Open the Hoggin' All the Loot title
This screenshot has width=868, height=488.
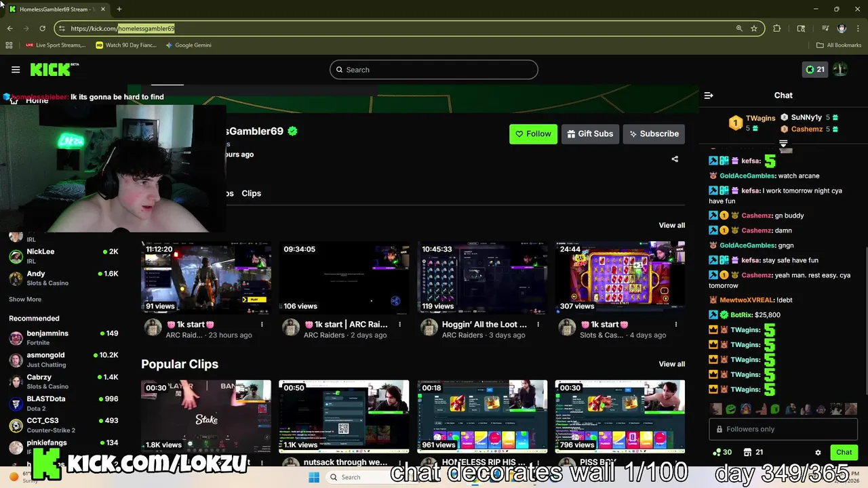tap(484, 325)
